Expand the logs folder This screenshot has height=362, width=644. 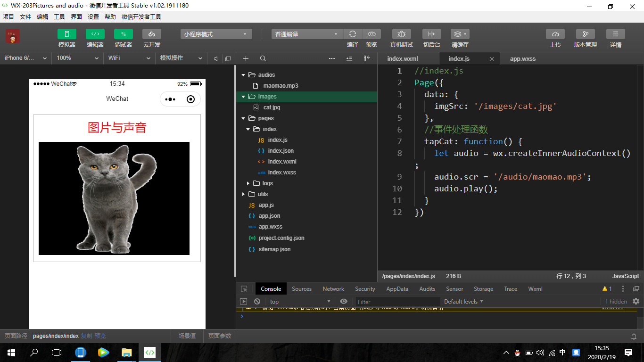248,183
